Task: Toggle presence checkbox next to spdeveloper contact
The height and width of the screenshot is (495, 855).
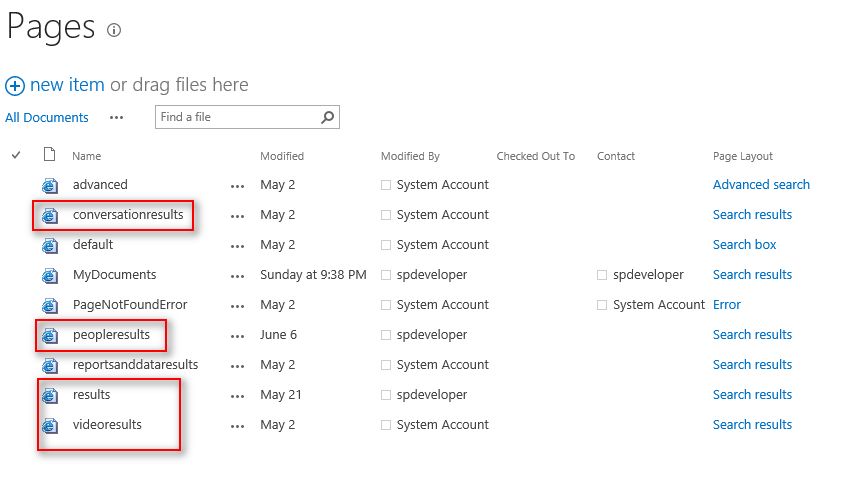Action: [x=602, y=275]
